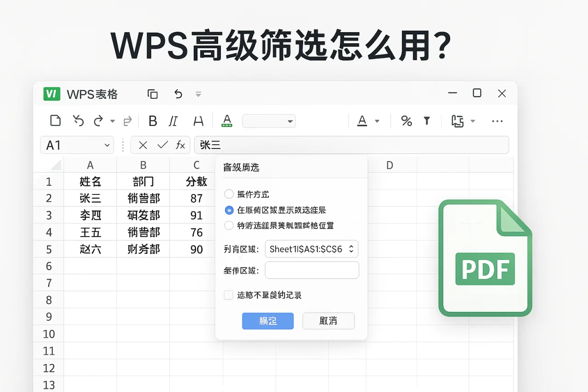The width and height of the screenshot is (588, 392).
Task: Click inside the condition range field
Action: [312, 270]
